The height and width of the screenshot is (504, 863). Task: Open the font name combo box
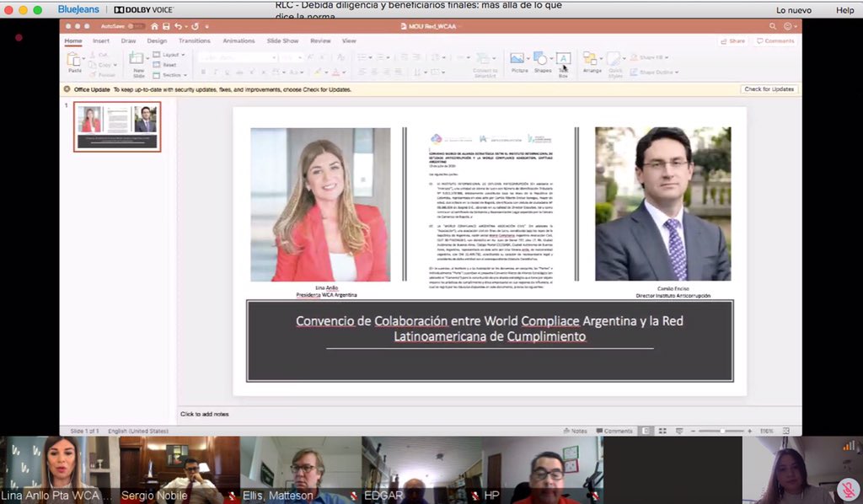[x=237, y=57]
